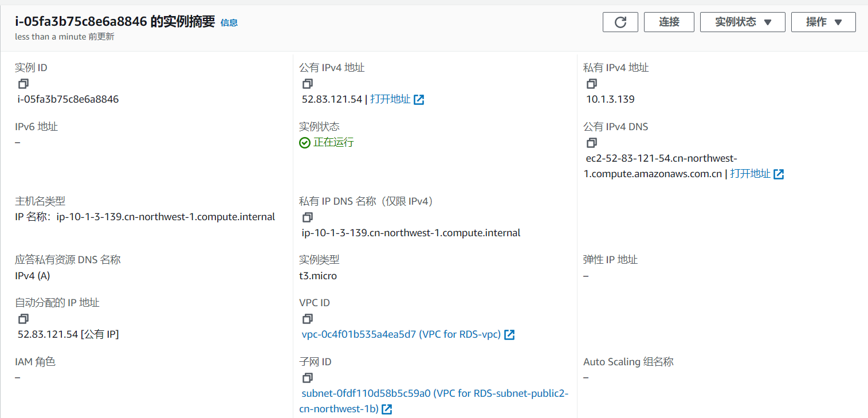This screenshot has width=868, height=418.
Task: Click the 52.83.121.54 [公有 IP] text
Action: tap(68, 334)
